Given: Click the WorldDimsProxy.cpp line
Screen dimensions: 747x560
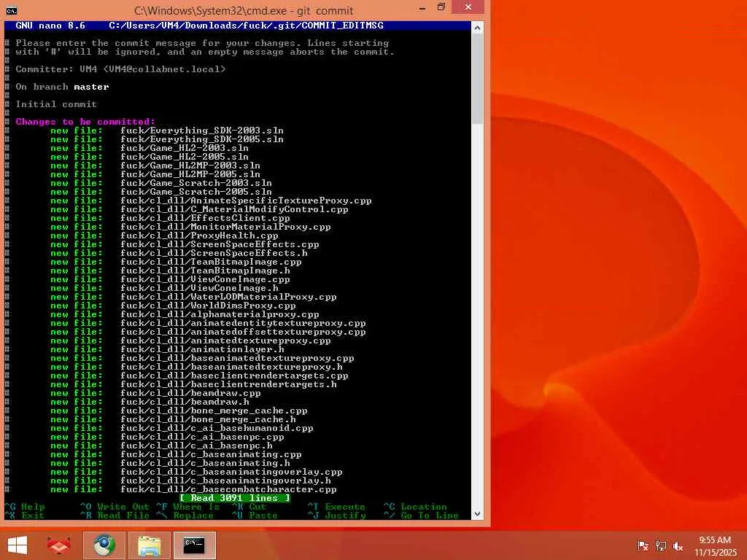Looking at the screenshot, I should click(208, 306).
